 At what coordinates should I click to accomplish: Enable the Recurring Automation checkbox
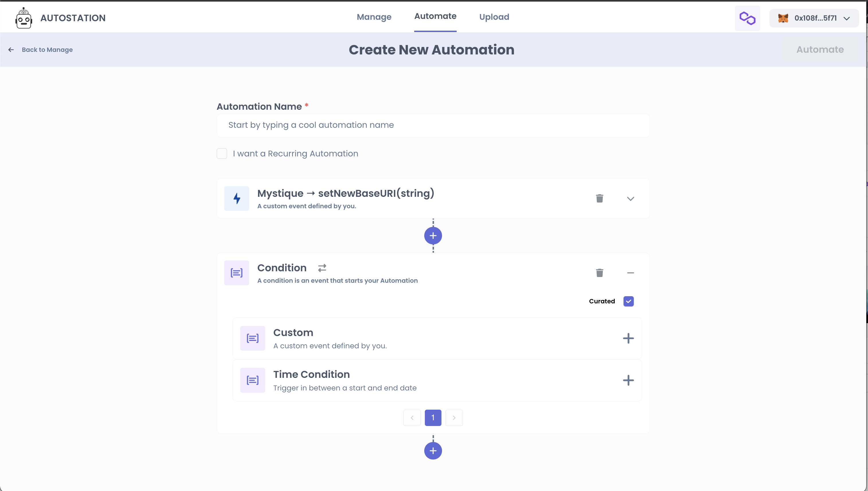click(222, 154)
